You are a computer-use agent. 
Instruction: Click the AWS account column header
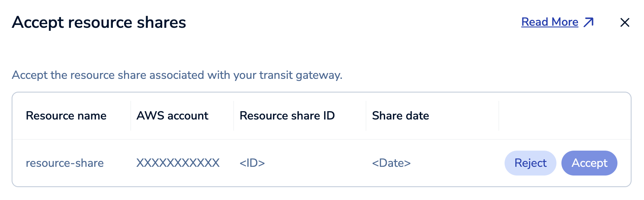point(172,115)
